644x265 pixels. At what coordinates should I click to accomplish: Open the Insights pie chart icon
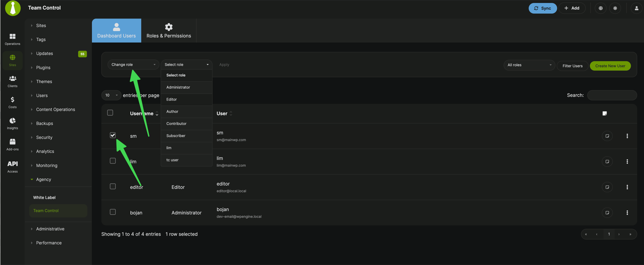coord(12,123)
